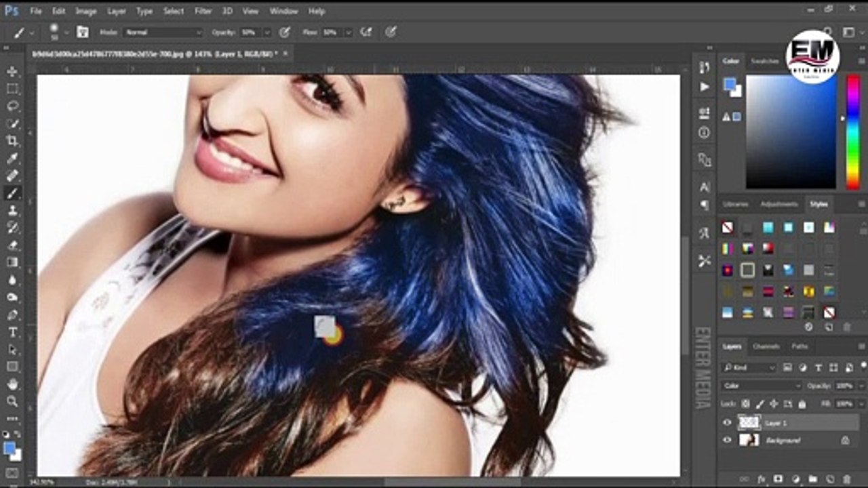Select the Horizontal Type tool

click(x=12, y=332)
